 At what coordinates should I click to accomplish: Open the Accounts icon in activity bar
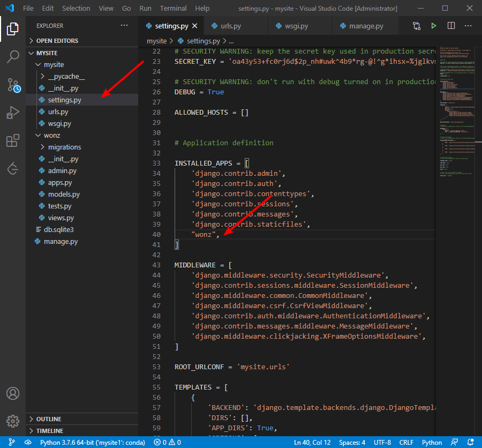coord(13,393)
